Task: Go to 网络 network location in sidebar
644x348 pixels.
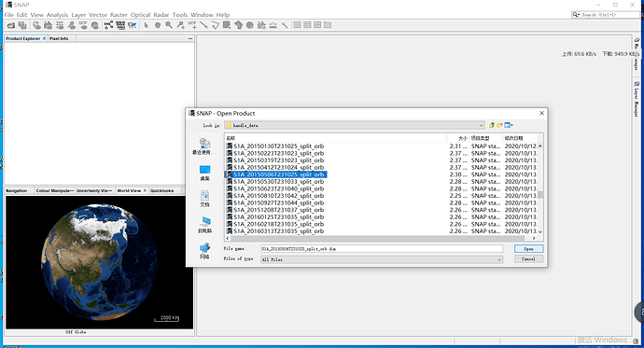Action: click(204, 251)
